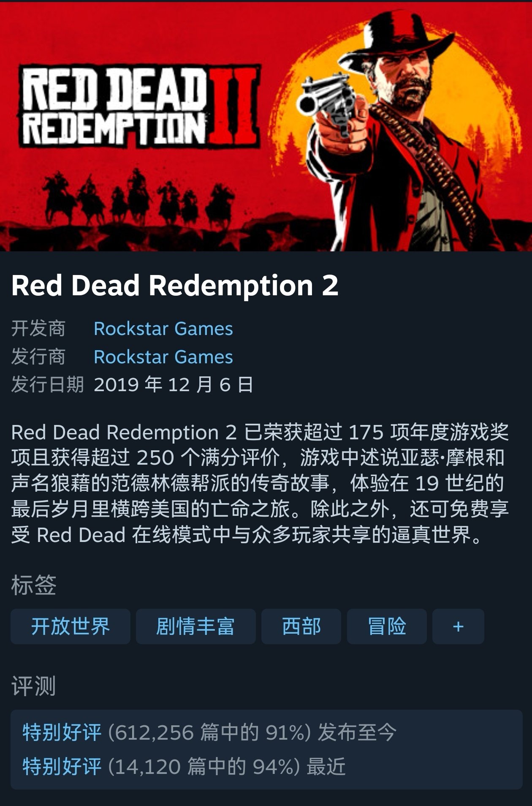Open overall reviews 特别好评 612,256 line
This screenshot has height=806, width=532.
(x=209, y=732)
